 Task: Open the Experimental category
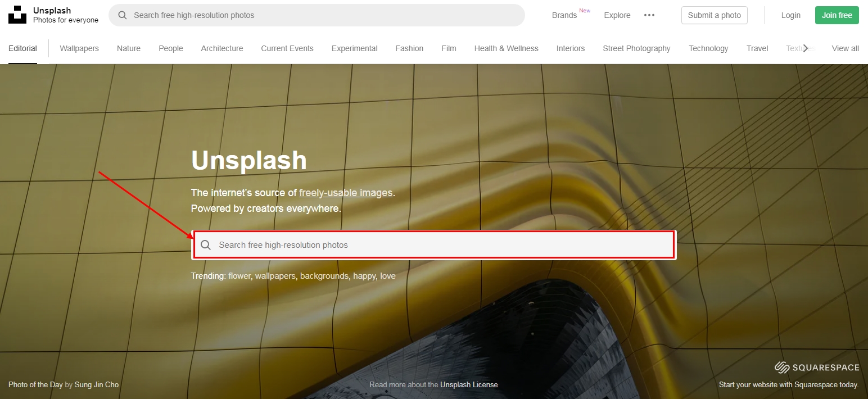pos(355,48)
